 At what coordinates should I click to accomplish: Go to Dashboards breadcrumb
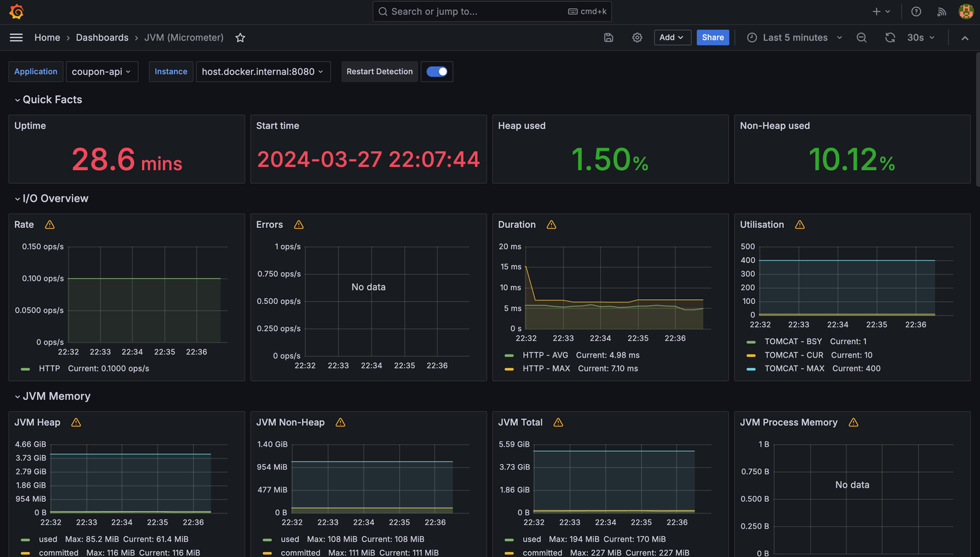pos(102,38)
